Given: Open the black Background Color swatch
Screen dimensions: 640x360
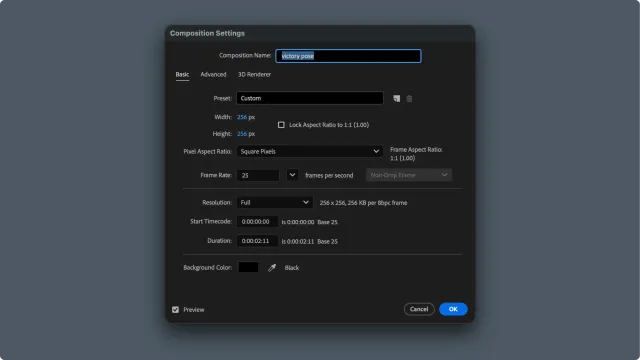Looking at the screenshot, I should pos(248,267).
